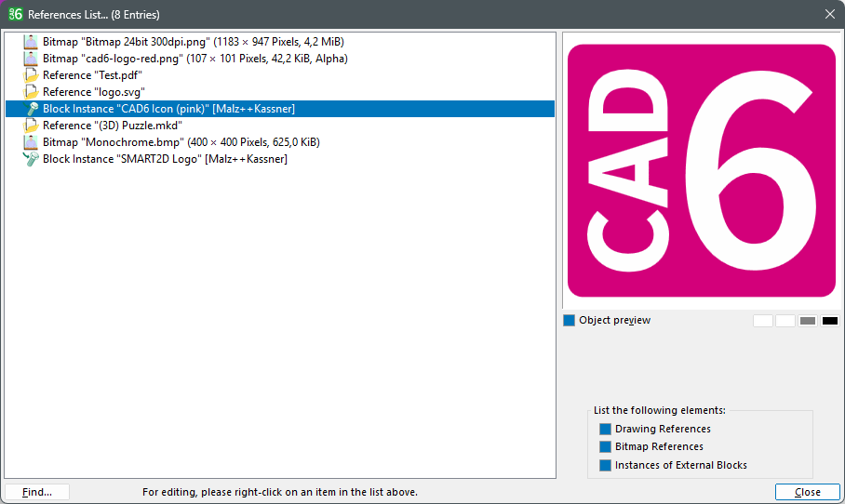845x504 pixels.
Task: Select the Block Instance "SMART2D Logo" entry
Action: click(164, 159)
